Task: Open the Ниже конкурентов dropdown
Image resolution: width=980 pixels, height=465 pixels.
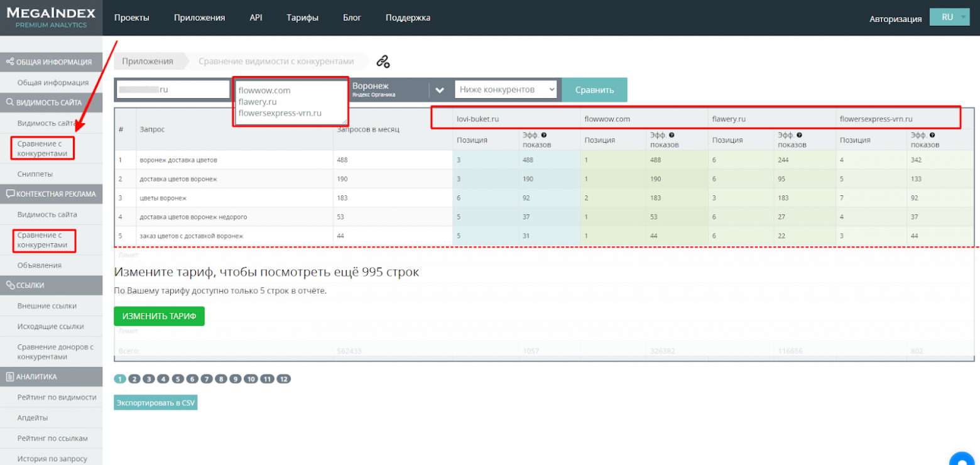Action: point(506,89)
